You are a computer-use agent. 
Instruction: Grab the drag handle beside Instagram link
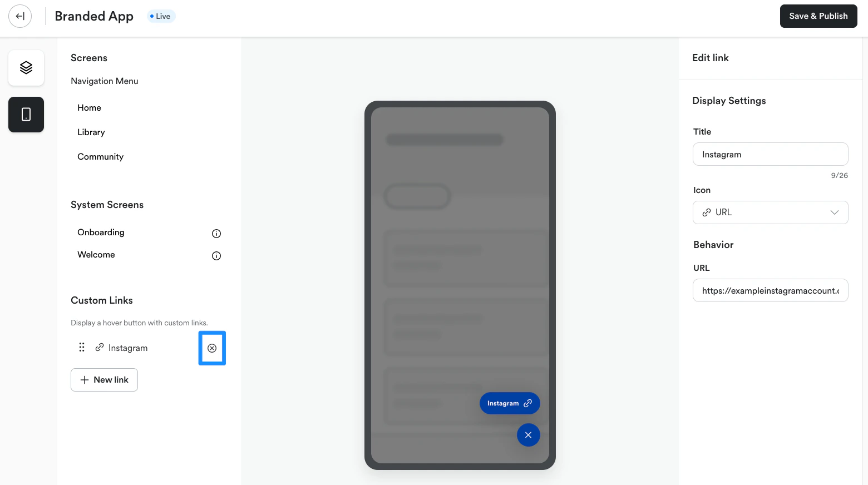point(82,347)
